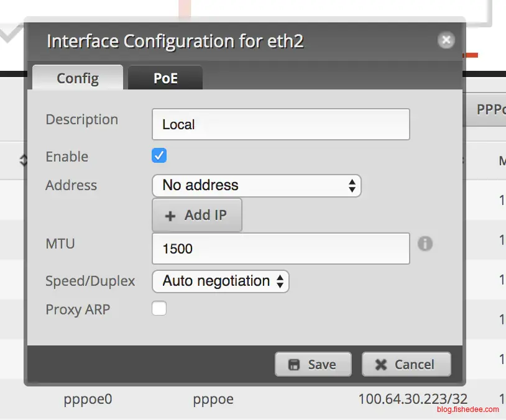
Task: Expand the Speed/Duplex Auto negotiation dropdown
Action: click(x=221, y=281)
